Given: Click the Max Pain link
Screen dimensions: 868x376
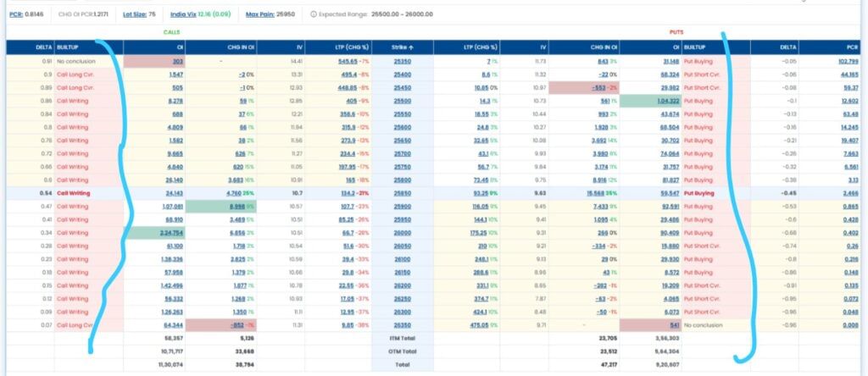Looking at the screenshot, I should pyautogui.click(x=259, y=14).
